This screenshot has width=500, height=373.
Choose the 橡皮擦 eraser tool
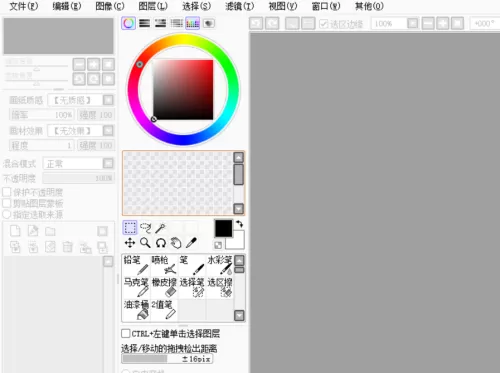click(164, 287)
